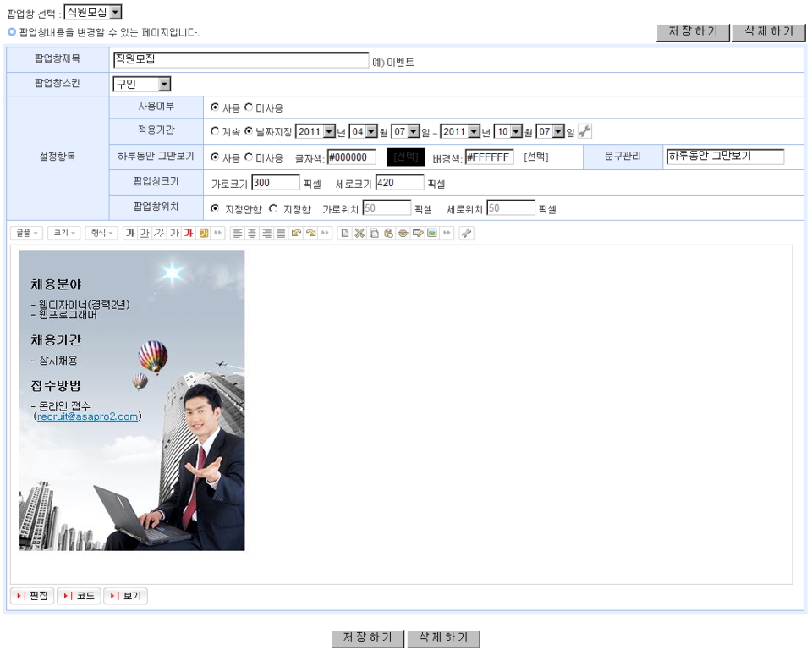Switch to the 코드 tab
Screen dimensions: 812x656
79,596
